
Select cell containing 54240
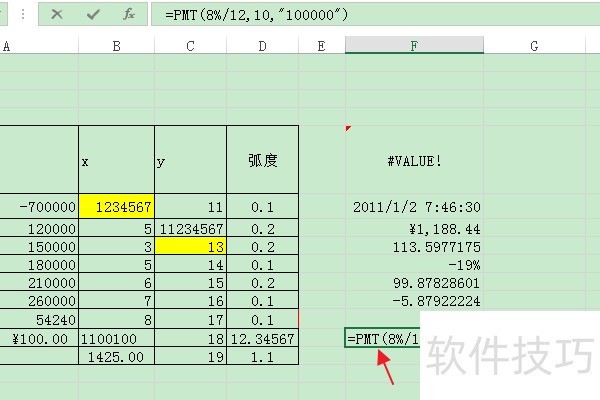coord(39,319)
